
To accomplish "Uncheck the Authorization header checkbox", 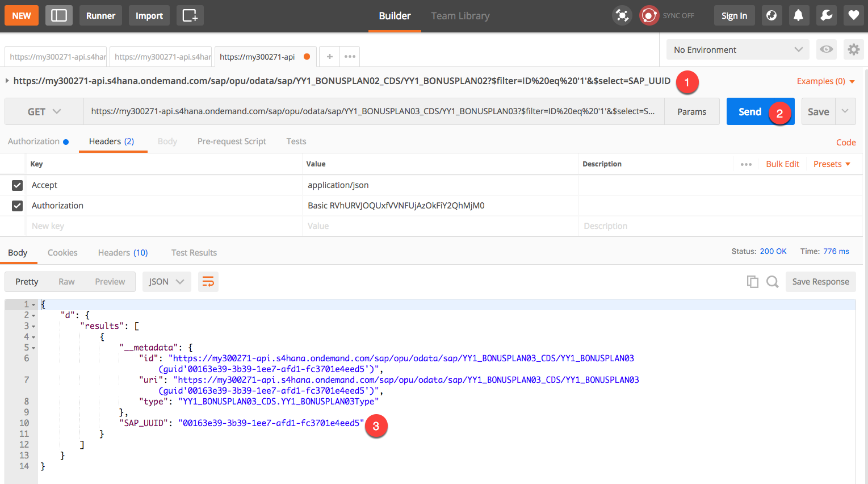I will [x=17, y=206].
